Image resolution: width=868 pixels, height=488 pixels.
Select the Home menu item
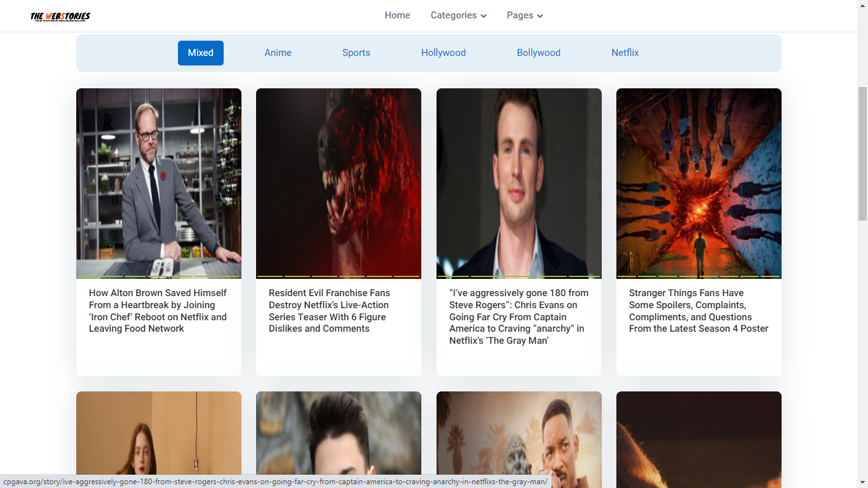[x=397, y=15]
